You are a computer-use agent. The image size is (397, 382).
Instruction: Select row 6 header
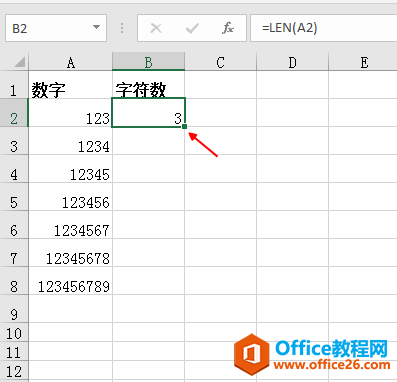pyautogui.click(x=14, y=225)
